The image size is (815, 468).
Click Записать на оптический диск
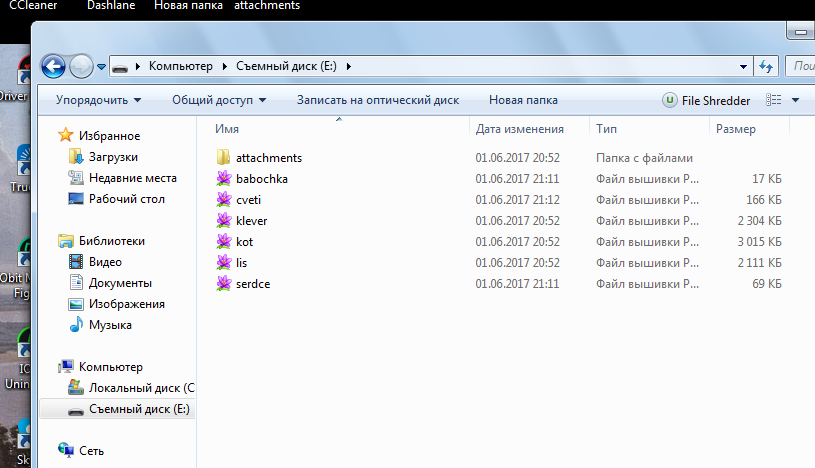point(378,100)
